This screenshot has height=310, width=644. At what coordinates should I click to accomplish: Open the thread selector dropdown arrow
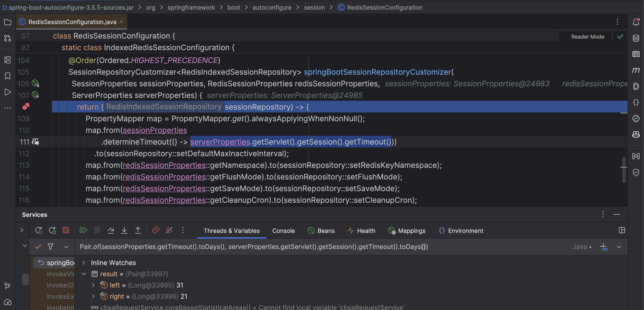pos(66,247)
